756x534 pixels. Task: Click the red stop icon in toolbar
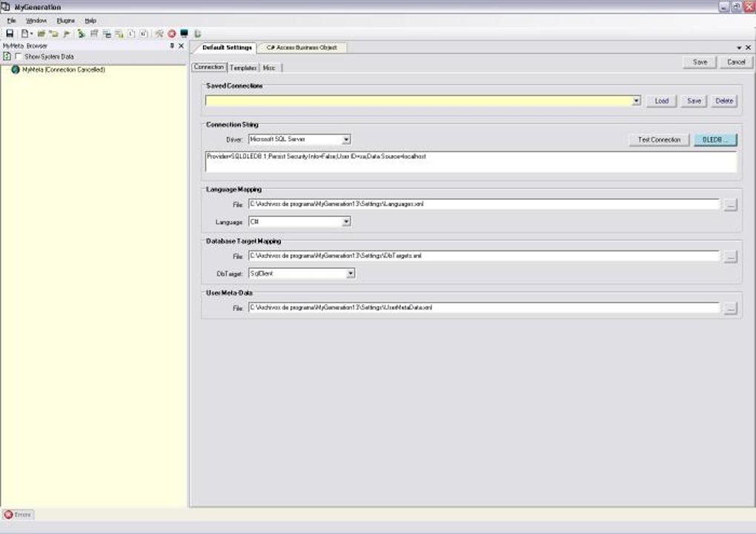coord(172,33)
